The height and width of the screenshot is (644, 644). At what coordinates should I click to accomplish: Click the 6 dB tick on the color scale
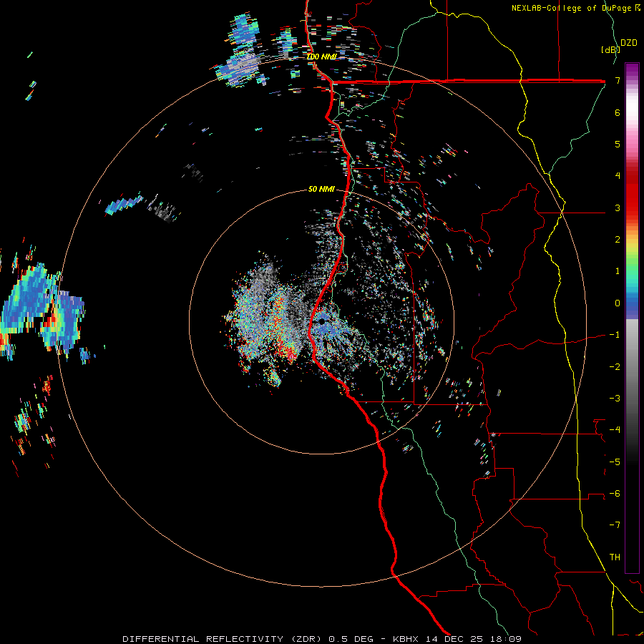click(x=618, y=112)
